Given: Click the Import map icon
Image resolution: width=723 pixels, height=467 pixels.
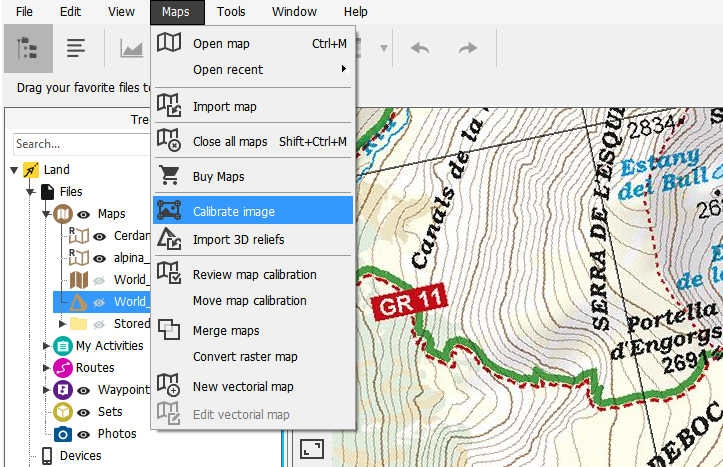Looking at the screenshot, I should click(x=169, y=105).
